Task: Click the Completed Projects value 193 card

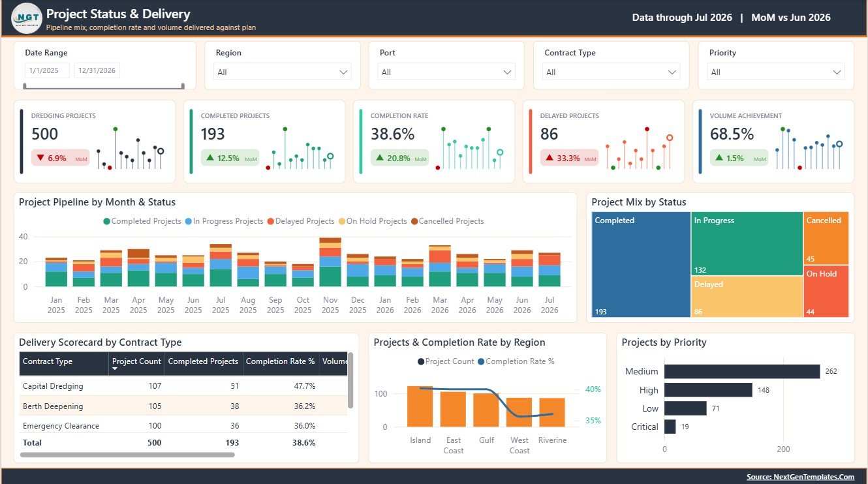Action: tap(213, 134)
